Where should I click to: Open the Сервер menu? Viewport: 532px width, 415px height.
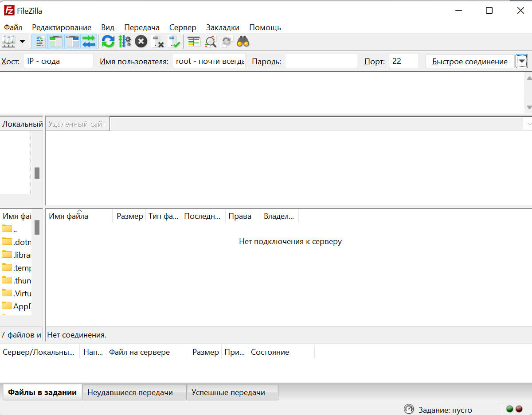point(183,27)
